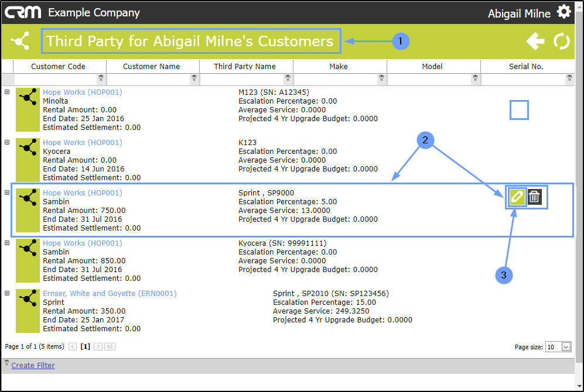This screenshot has width=584, height=392.
Task: Click the Ernser, White and Goyette row icon
Action: pyautogui.click(x=28, y=311)
